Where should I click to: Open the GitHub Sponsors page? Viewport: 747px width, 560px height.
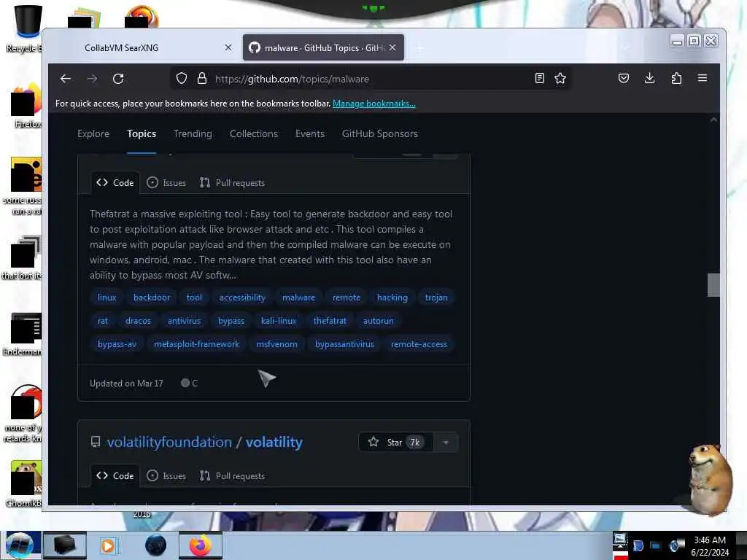point(379,134)
